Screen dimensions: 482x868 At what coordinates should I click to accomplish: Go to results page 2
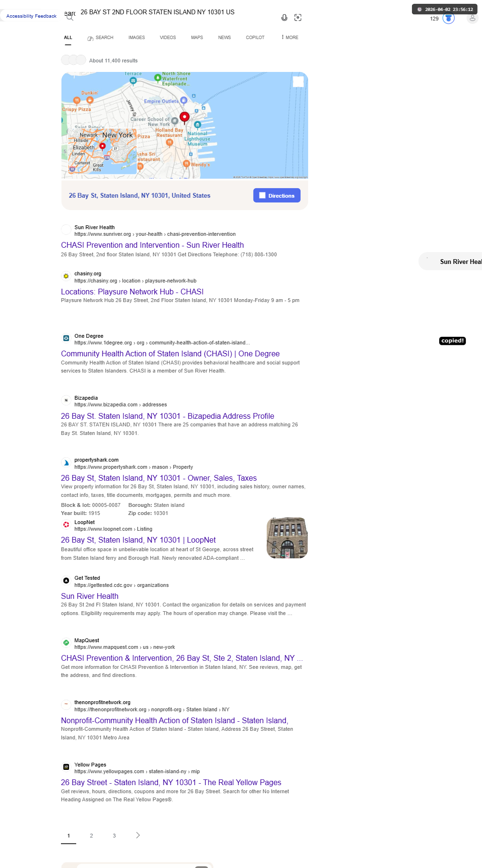91,836
